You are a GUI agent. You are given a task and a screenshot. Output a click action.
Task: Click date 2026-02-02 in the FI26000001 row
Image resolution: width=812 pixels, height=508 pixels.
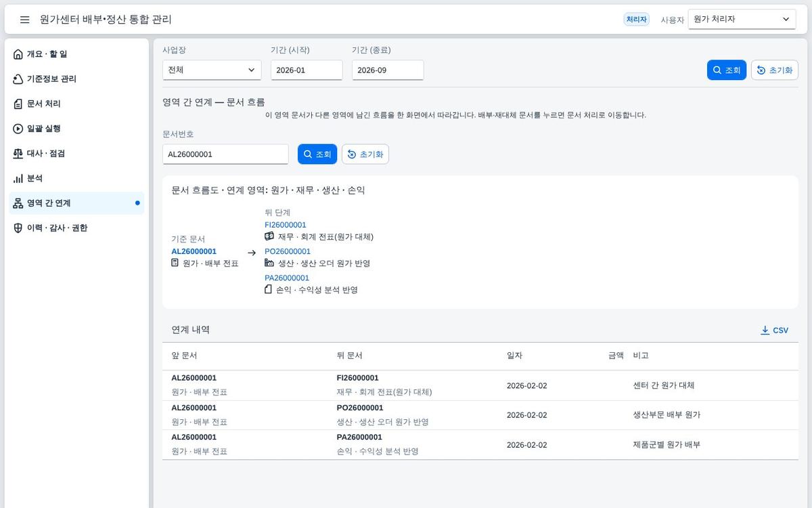click(x=527, y=386)
